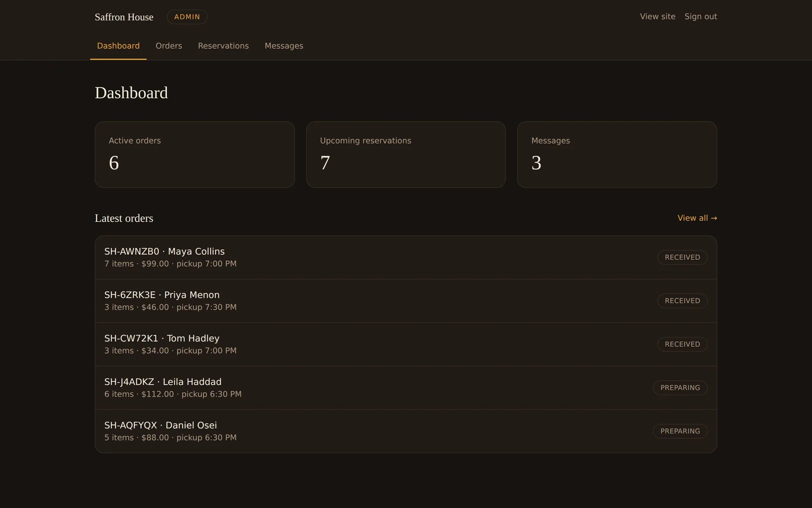Select the '3 items · $34.00 · pickup 7:00 PM' details

pyautogui.click(x=170, y=351)
